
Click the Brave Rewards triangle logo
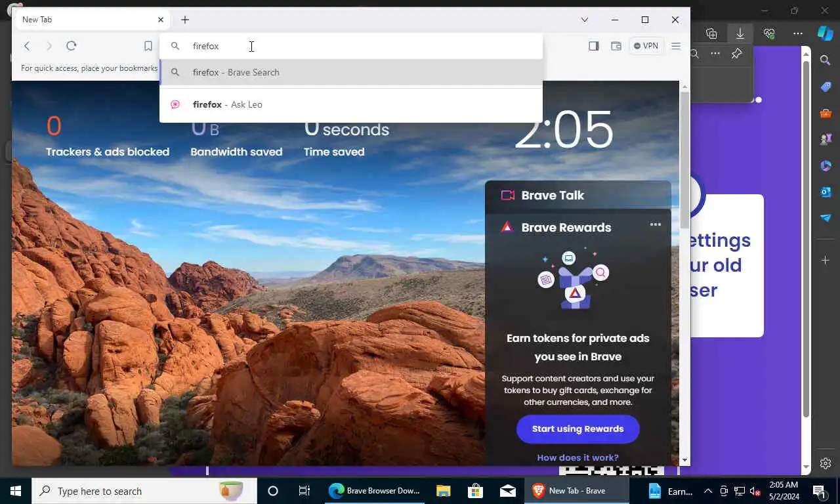(507, 227)
